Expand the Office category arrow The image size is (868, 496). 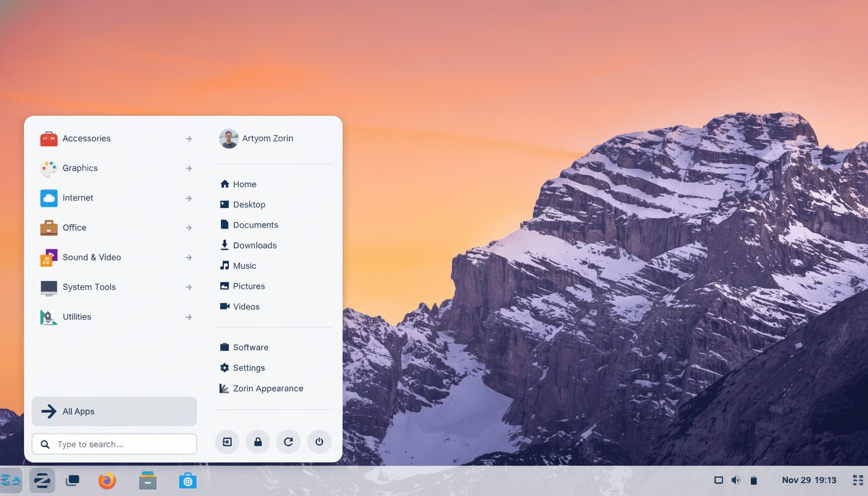click(x=189, y=228)
